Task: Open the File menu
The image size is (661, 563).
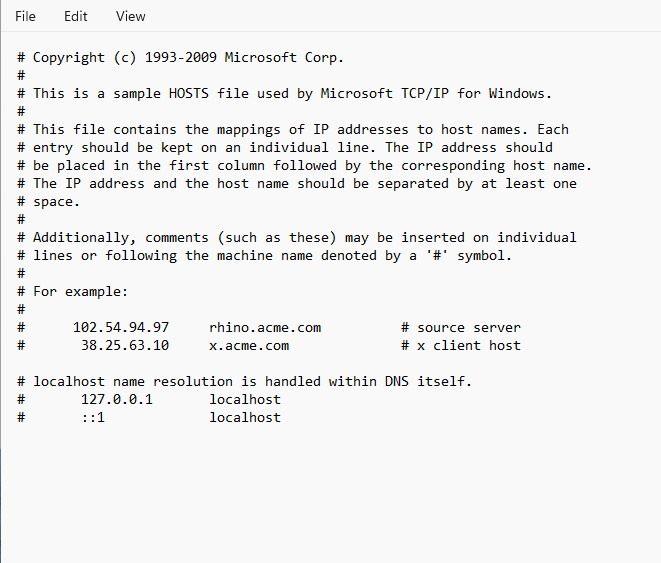Action: [25, 16]
